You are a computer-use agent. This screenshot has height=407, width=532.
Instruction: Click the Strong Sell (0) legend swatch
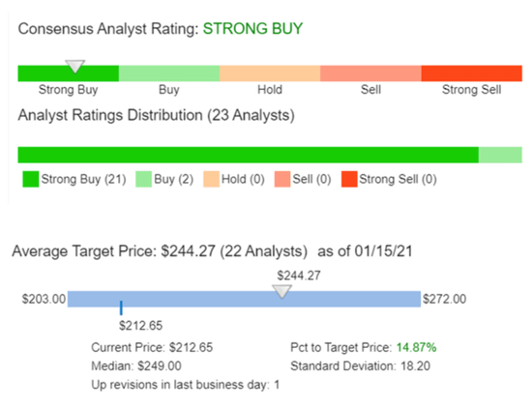click(349, 179)
